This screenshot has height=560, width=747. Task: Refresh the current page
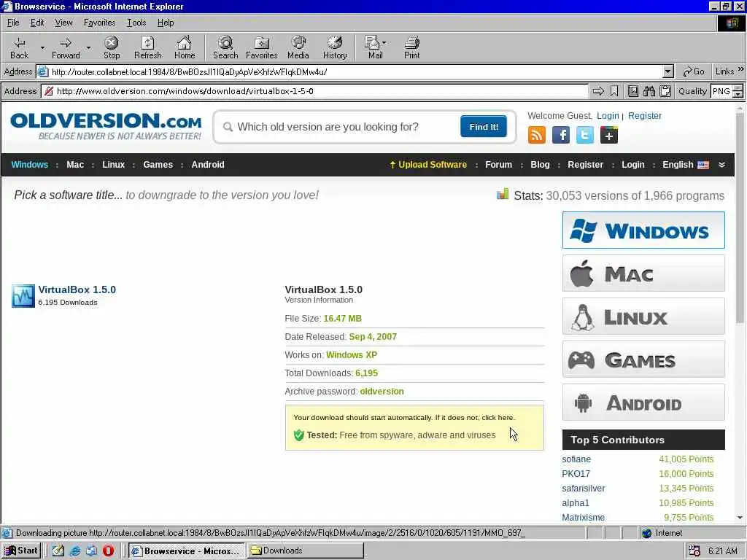pos(147,47)
